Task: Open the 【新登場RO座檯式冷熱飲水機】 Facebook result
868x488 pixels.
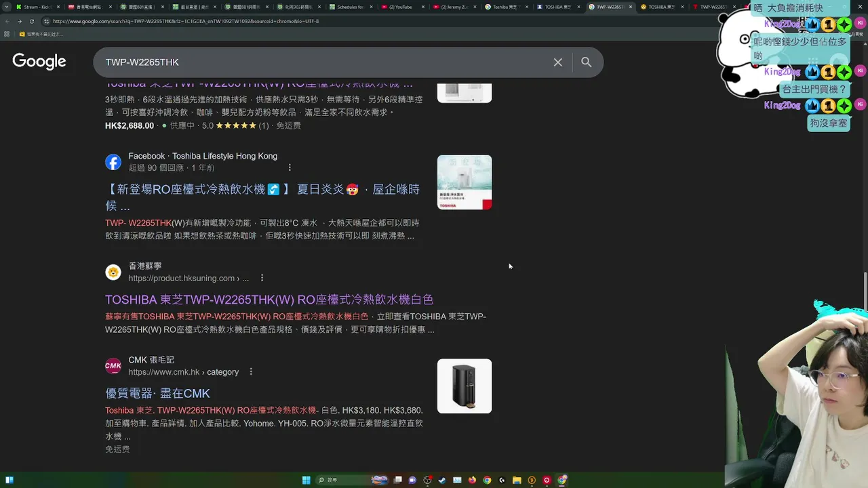Action: pos(262,197)
